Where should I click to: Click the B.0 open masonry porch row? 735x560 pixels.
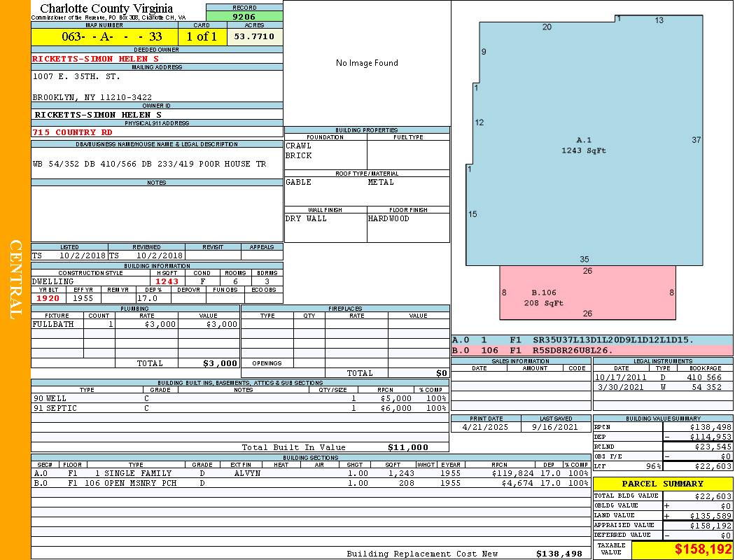tap(310, 483)
